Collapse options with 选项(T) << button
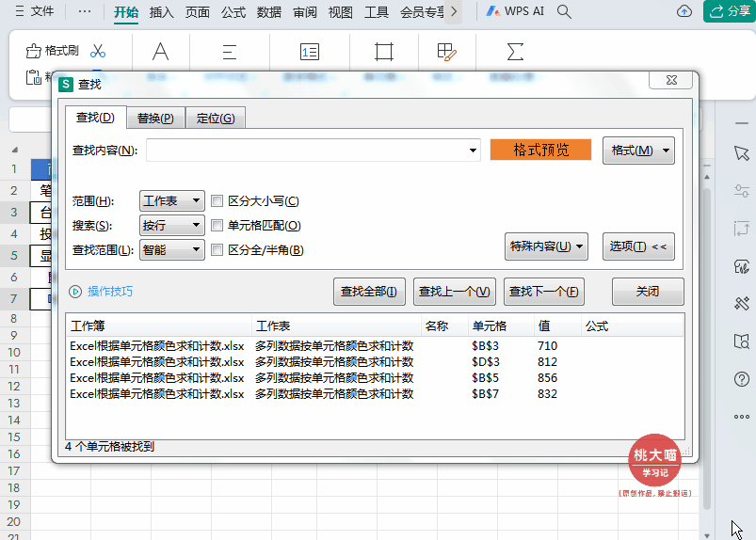756x540 pixels. pyautogui.click(x=638, y=246)
